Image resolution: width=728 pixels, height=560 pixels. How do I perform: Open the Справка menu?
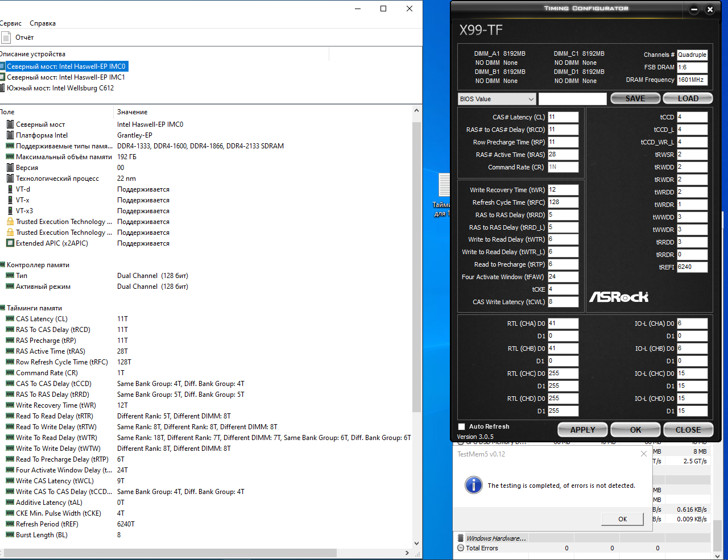pyautogui.click(x=43, y=23)
